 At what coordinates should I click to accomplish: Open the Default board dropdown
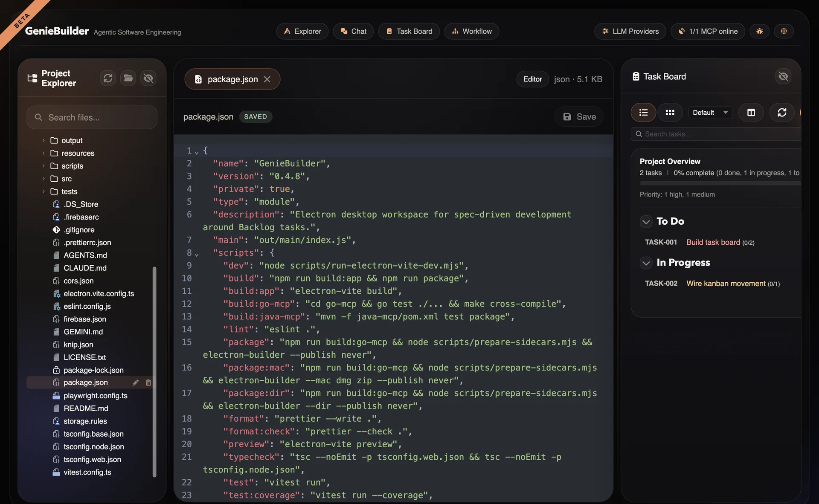pos(709,112)
